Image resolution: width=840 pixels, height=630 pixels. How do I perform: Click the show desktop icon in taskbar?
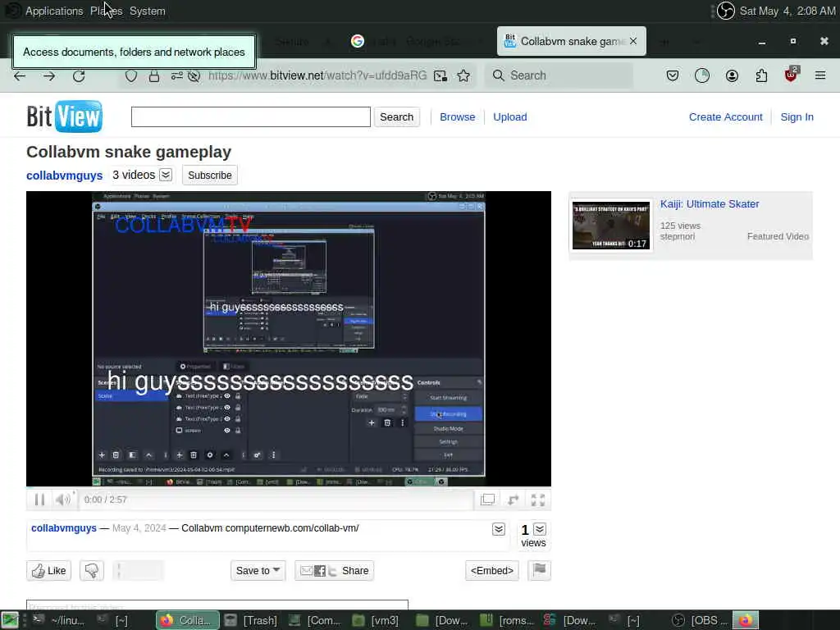[x=10, y=620]
